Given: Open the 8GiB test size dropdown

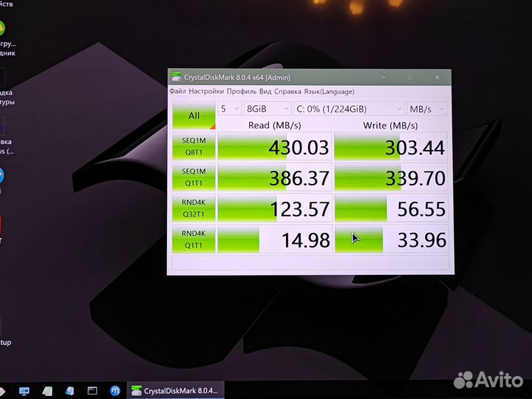Looking at the screenshot, I should pyautogui.click(x=266, y=109).
